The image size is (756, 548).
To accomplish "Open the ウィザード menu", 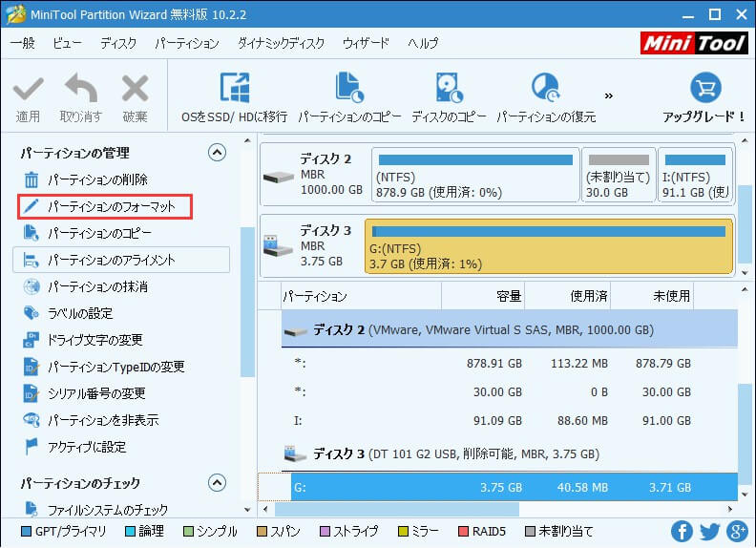I will [366, 44].
